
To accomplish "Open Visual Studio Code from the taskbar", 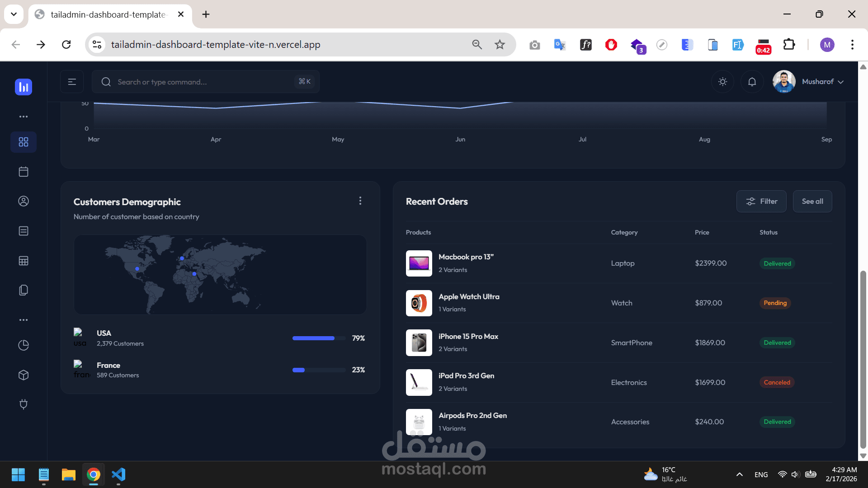I will (x=118, y=474).
